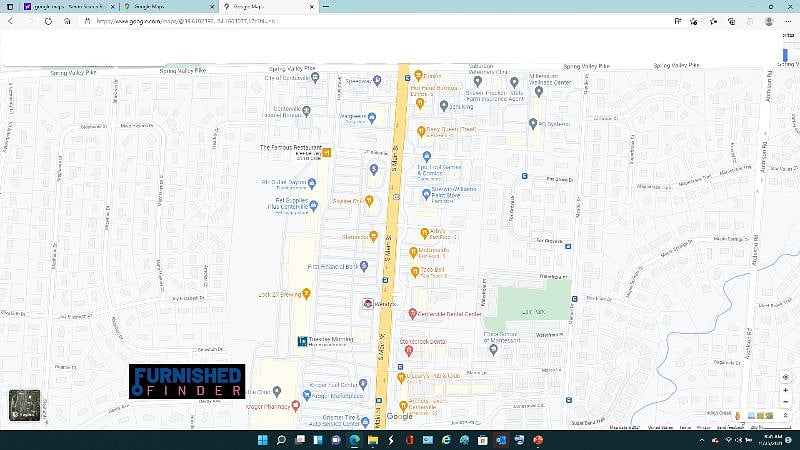Click the Suburban Veterinary Clinic pin
The width and height of the screenshot is (800, 450).
[x=478, y=81]
